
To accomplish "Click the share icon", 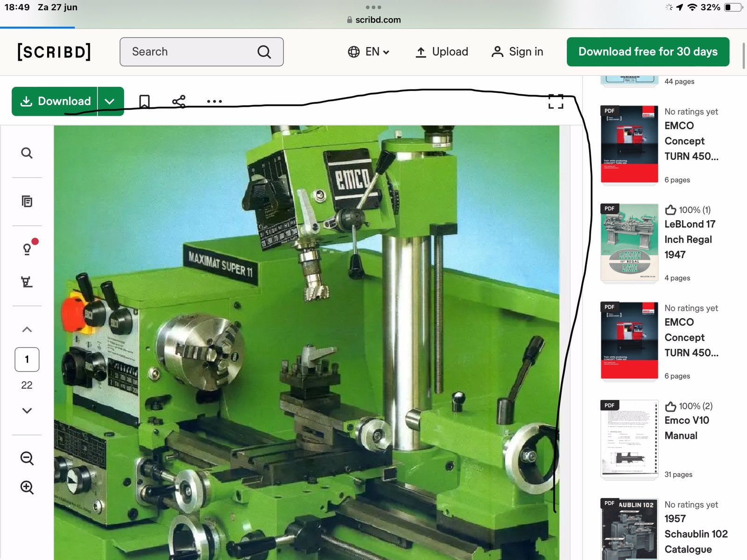I will [179, 101].
